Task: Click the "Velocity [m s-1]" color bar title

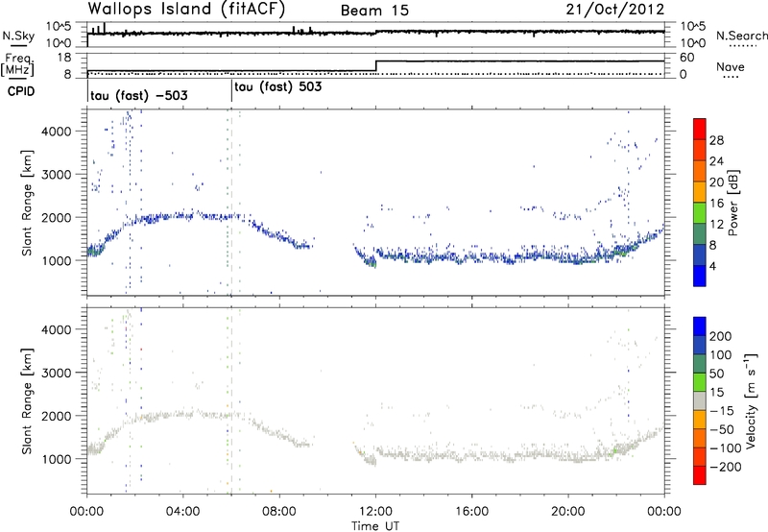Action: (x=752, y=400)
